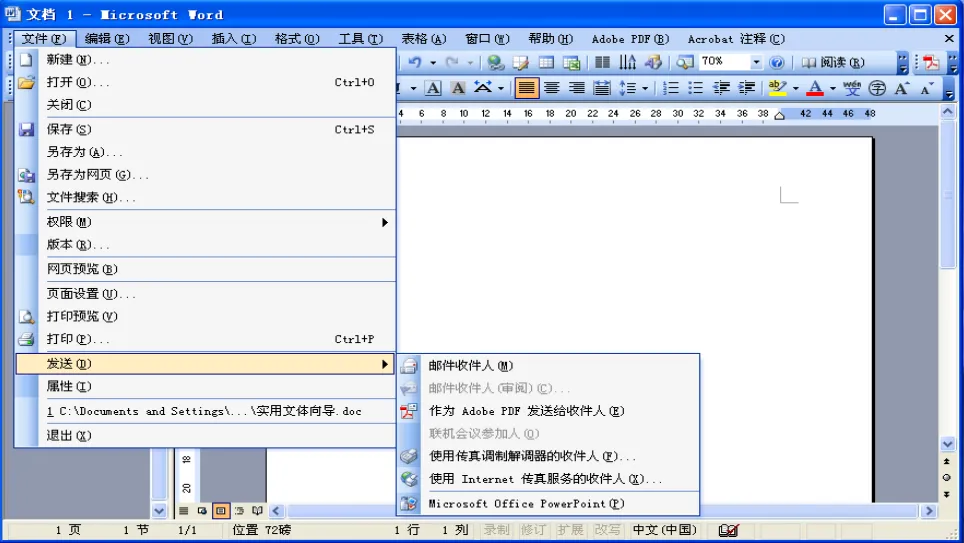Right-align text with the align right icon

point(577,88)
